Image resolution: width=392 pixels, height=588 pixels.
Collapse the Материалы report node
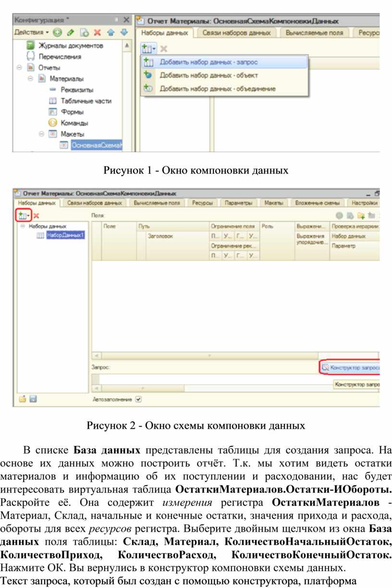tap(30, 79)
